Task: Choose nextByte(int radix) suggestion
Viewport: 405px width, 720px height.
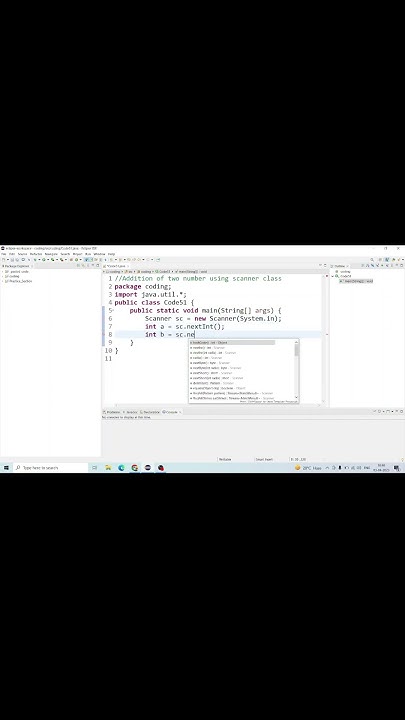Action: click(242, 368)
